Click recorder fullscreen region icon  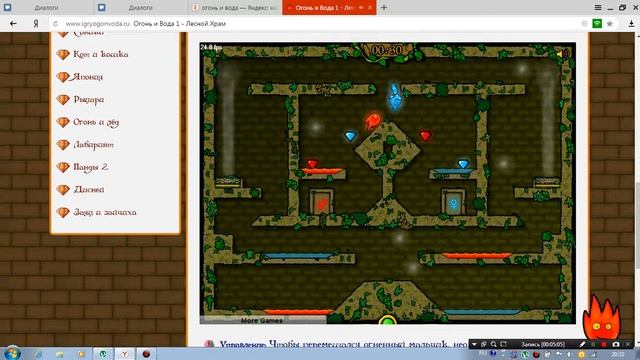pyautogui.click(x=503, y=344)
